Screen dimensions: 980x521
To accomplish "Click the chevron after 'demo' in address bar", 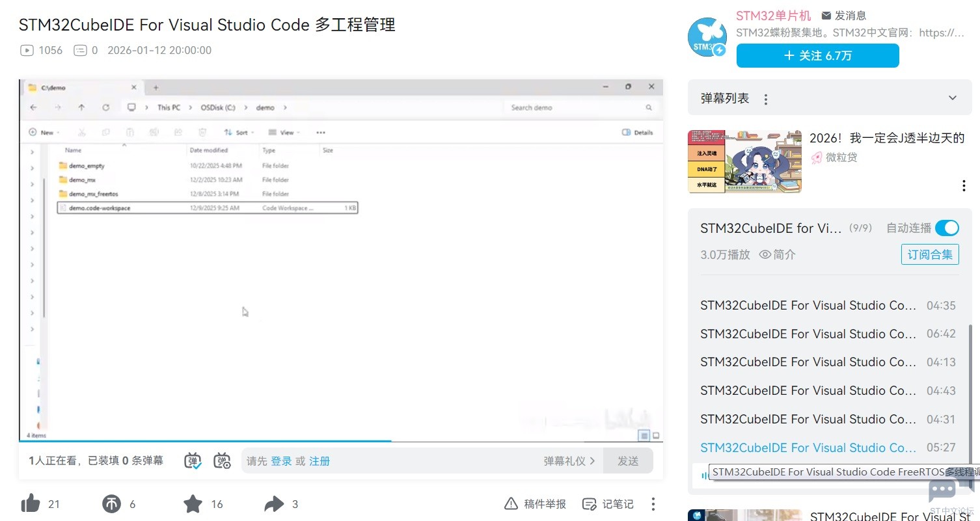I will (x=285, y=107).
